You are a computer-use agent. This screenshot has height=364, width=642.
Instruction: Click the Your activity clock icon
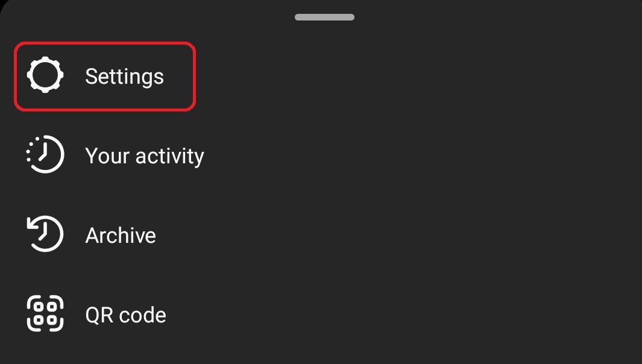pos(45,154)
